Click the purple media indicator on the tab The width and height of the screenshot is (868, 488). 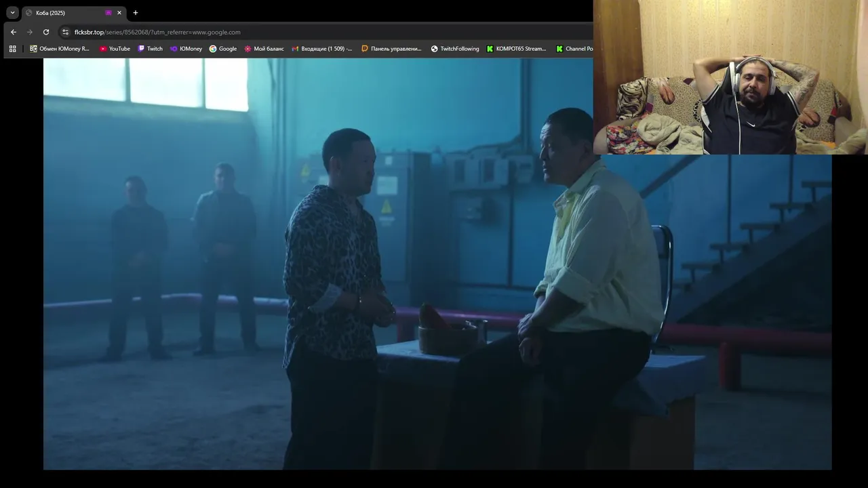pos(108,12)
